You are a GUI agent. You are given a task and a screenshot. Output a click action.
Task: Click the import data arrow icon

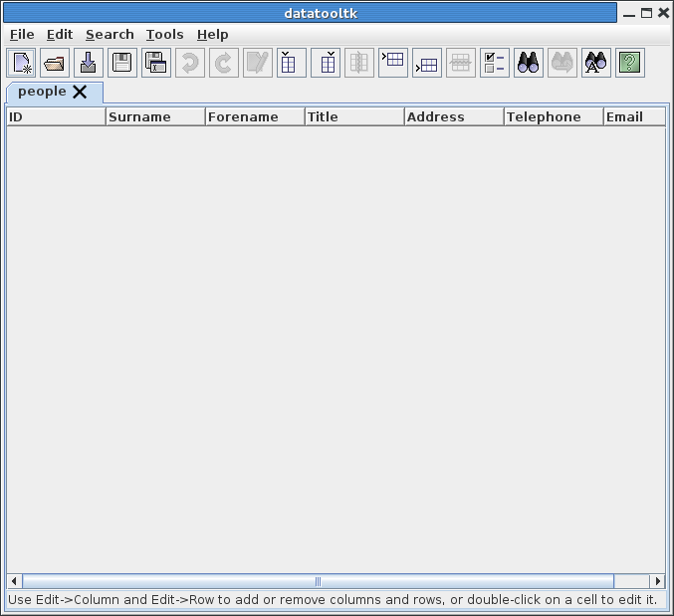pyautogui.click(x=89, y=63)
